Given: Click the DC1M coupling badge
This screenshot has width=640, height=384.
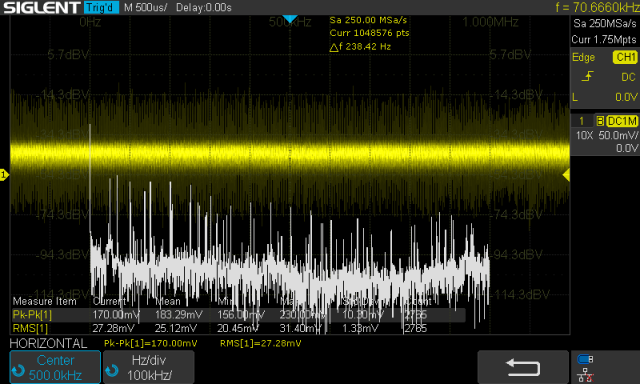Looking at the screenshot, I should [622, 121].
